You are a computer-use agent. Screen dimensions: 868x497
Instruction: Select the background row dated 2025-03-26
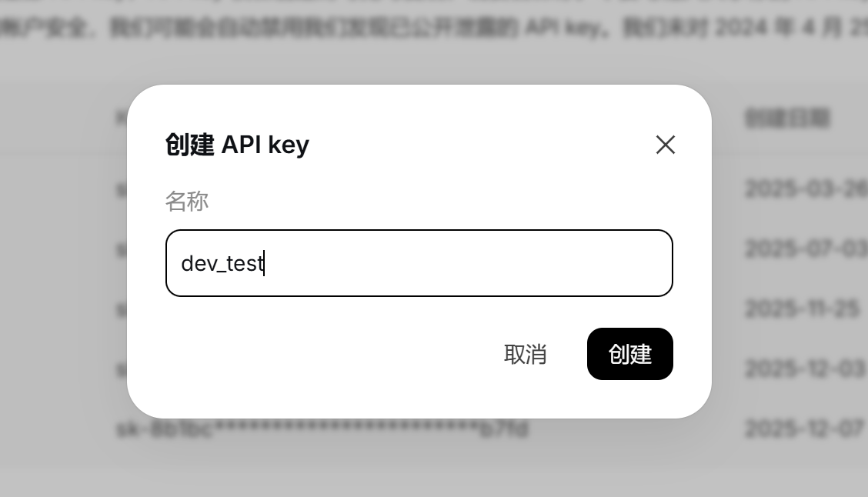click(806, 188)
